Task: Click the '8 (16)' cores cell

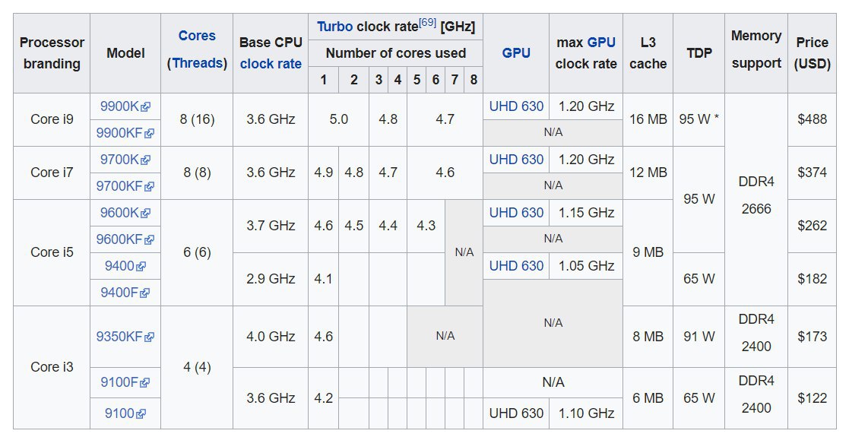Action: click(x=197, y=119)
